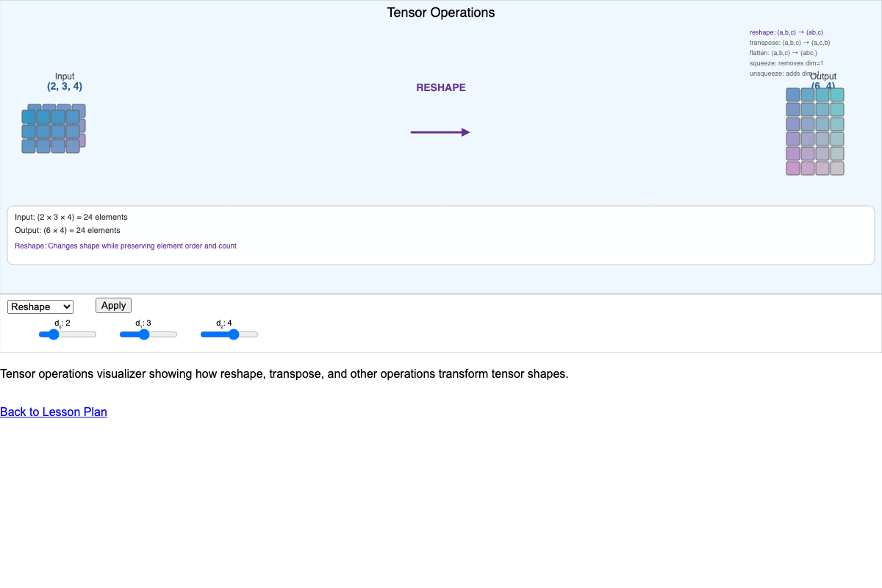Click the dy: 3 slider label
The height and width of the screenshot is (588, 882).
[x=143, y=323]
